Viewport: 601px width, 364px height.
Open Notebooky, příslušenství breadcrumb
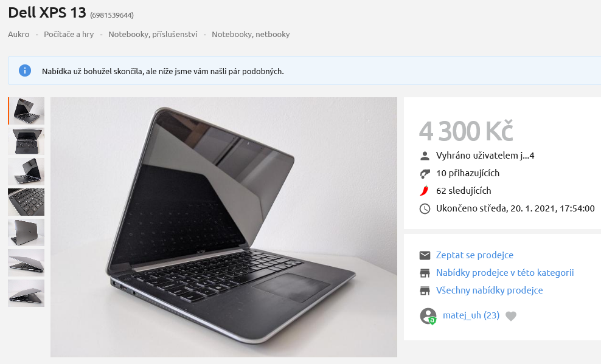click(x=153, y=35)
